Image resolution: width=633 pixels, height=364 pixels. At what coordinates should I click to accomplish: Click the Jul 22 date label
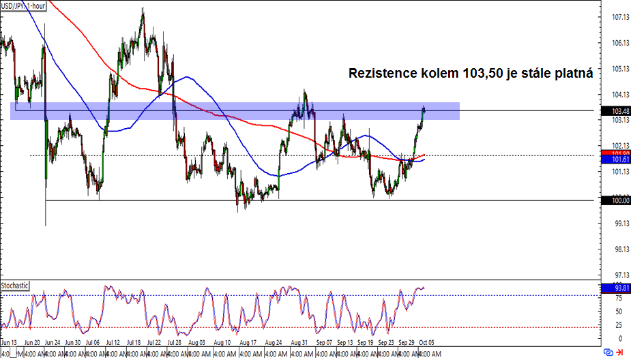153,342
